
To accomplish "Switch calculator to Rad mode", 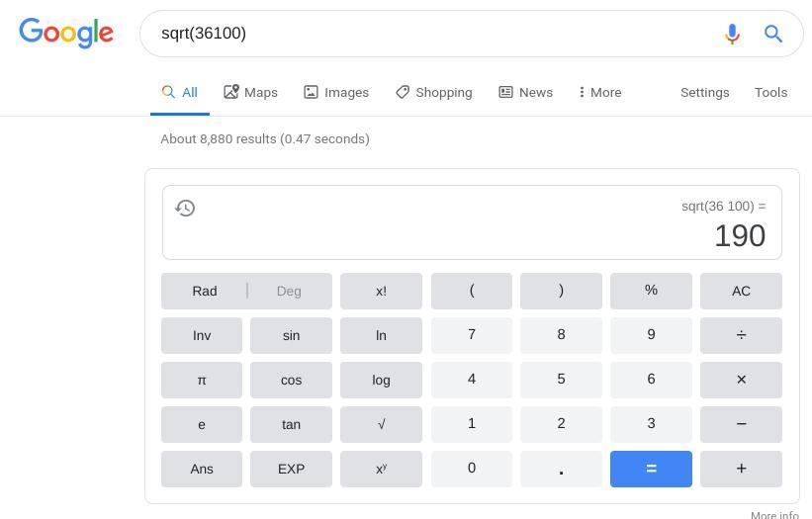I will [205, 291].
